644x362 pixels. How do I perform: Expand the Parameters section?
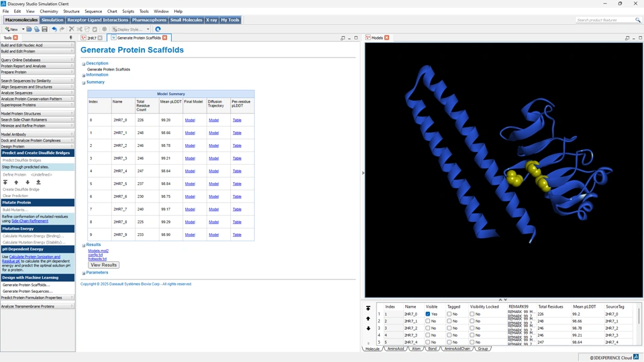(83, 273)
